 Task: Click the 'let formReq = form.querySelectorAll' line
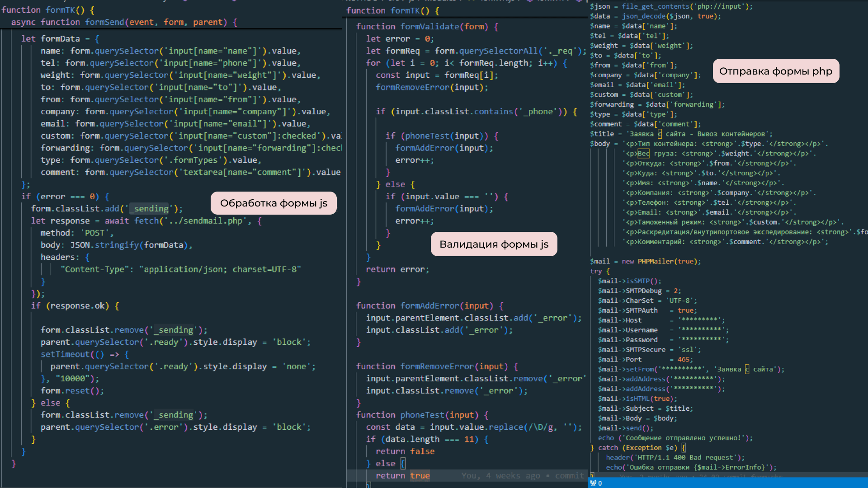tap(476, 51)
